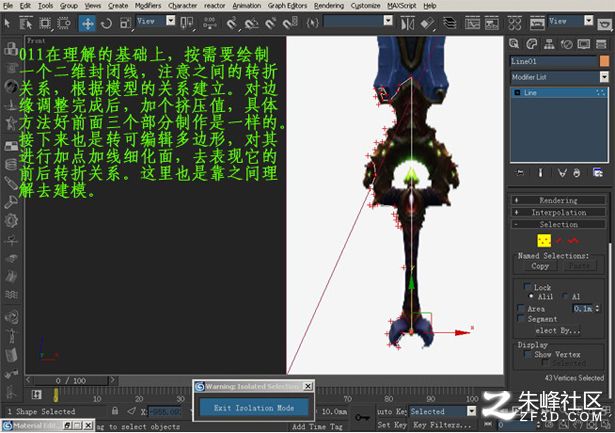
Task: Activate the Select and Move tool
Action: (87, 23)
